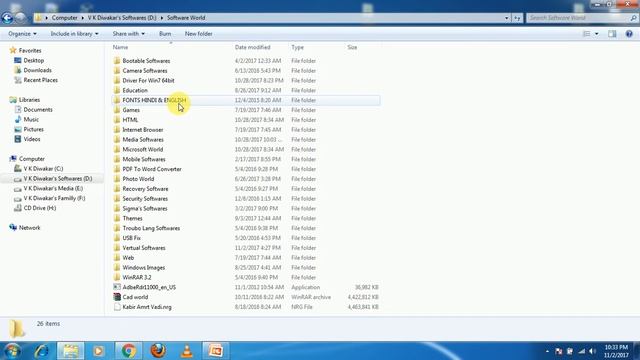
Task: Select the Themes folder
Action: [x=132, y=218]
